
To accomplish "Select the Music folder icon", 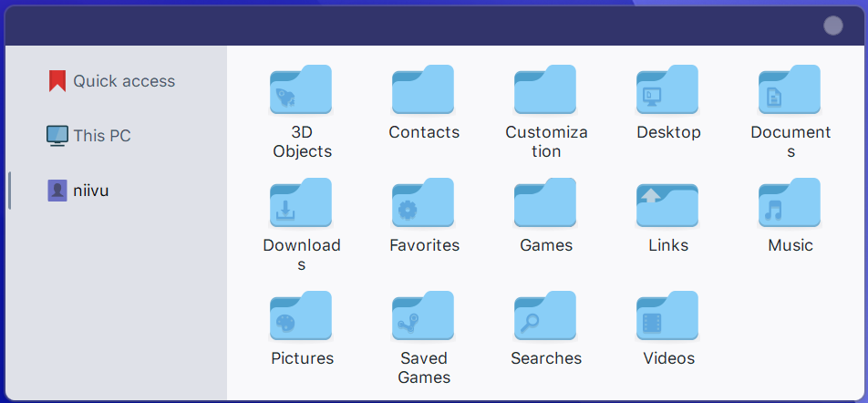I will tap(790, 203).
